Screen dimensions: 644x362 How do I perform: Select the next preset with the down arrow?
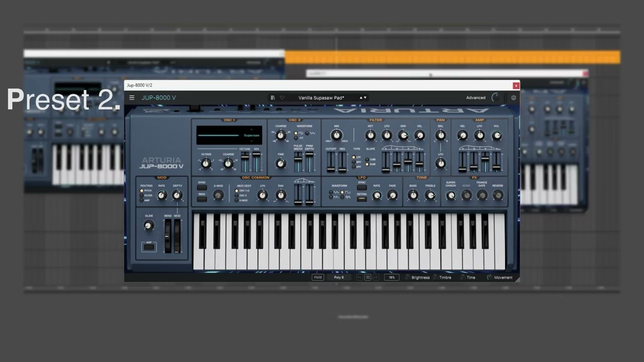pos(365,98)
